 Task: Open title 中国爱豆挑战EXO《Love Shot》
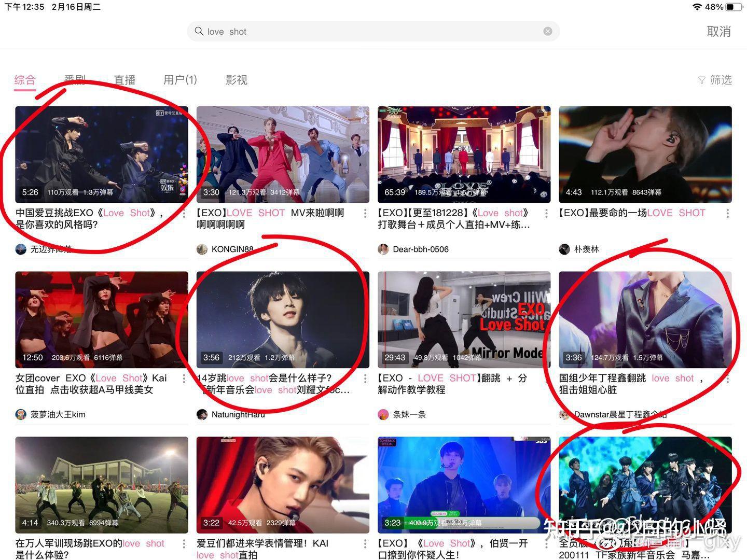point(89,219)
